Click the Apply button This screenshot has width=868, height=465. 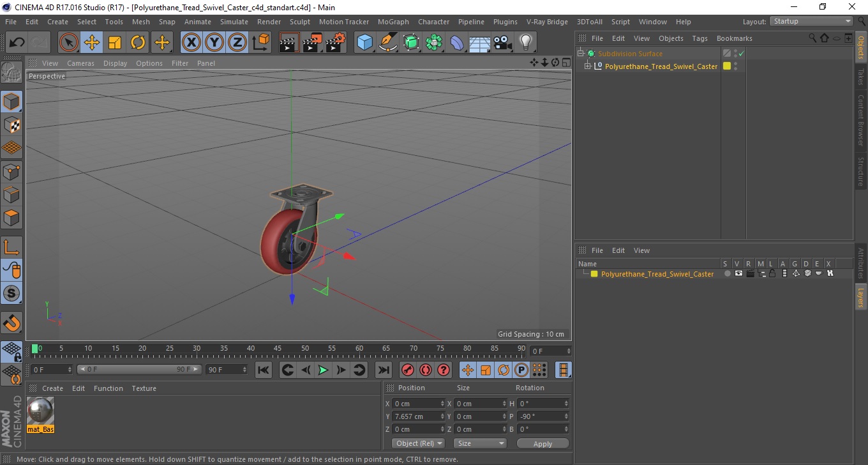[542, 444]
